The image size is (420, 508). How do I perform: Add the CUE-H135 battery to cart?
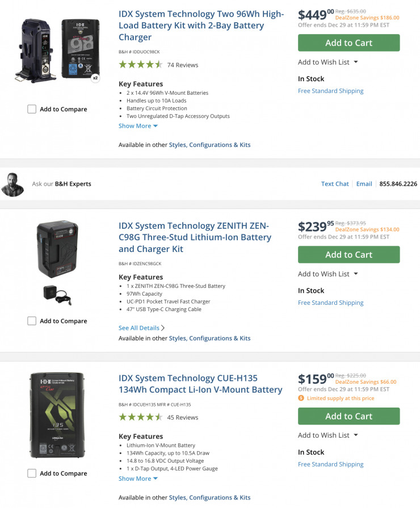coord(348,416)
